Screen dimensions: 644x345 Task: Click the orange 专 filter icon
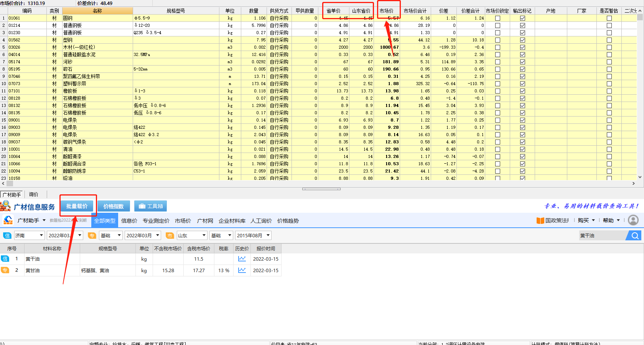click(92, 235)
